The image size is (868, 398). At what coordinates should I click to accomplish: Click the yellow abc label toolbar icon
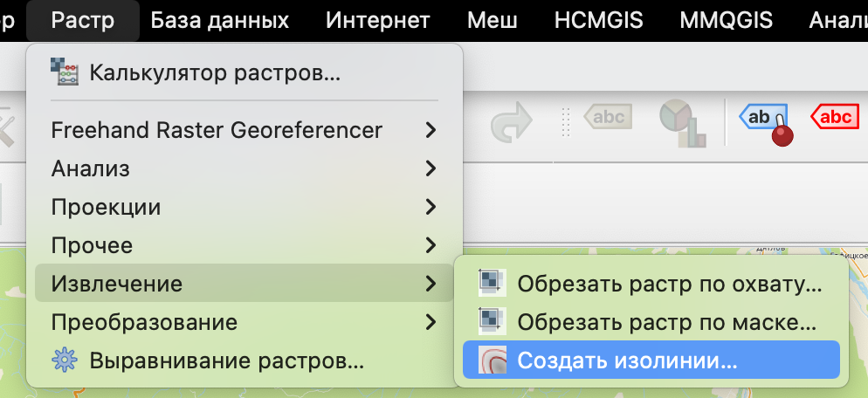pos(608,117)
